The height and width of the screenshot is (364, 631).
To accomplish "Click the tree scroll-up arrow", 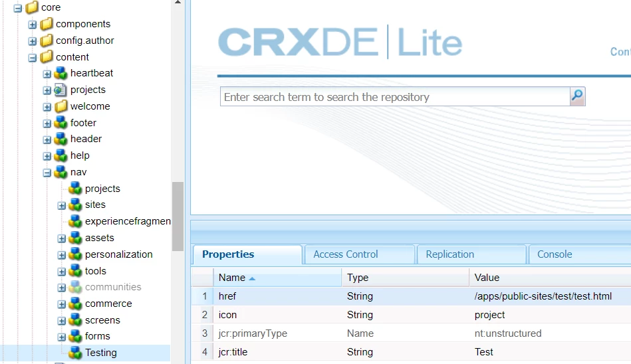I will click(178, 3).
